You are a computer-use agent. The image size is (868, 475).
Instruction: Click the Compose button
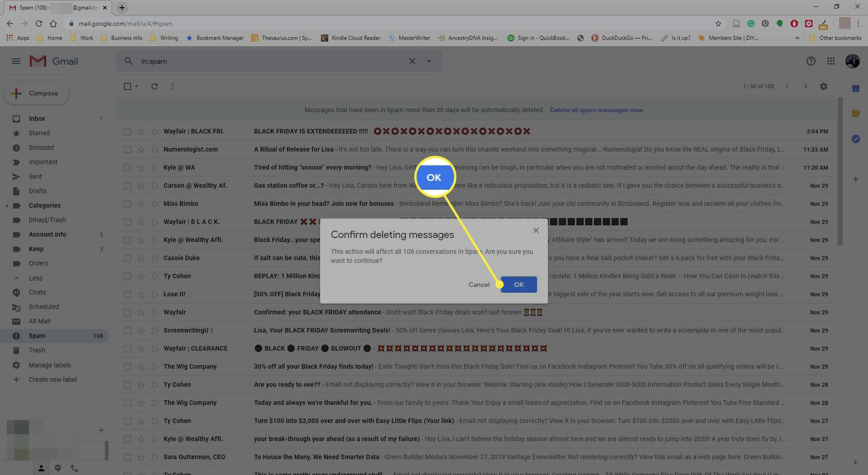pos(37,94)
